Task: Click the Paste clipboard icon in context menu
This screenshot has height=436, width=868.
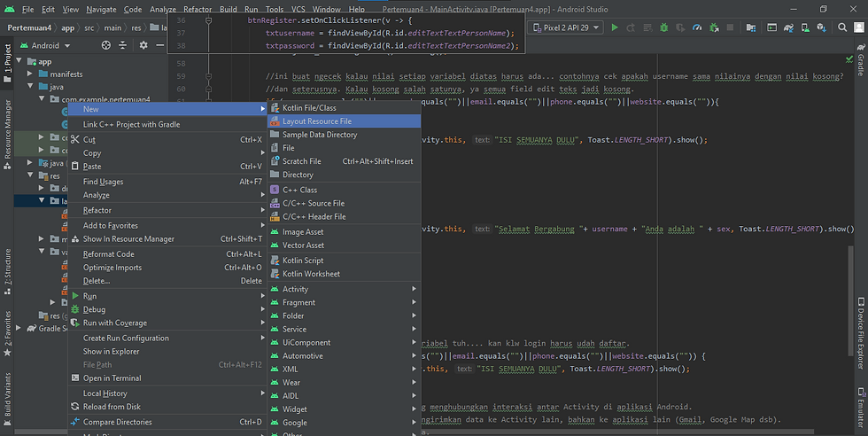Action: click(x=75, y=167)
